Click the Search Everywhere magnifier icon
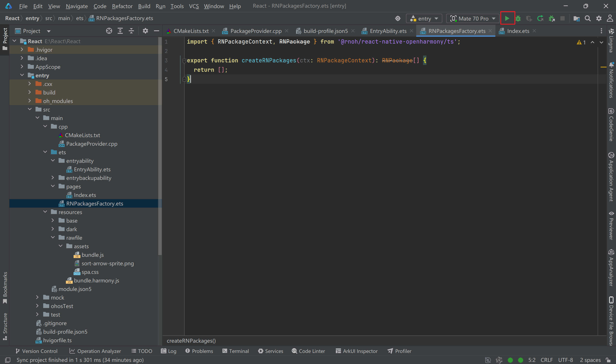616x364 pixels. pyautogui.click(x=588, y=18)
